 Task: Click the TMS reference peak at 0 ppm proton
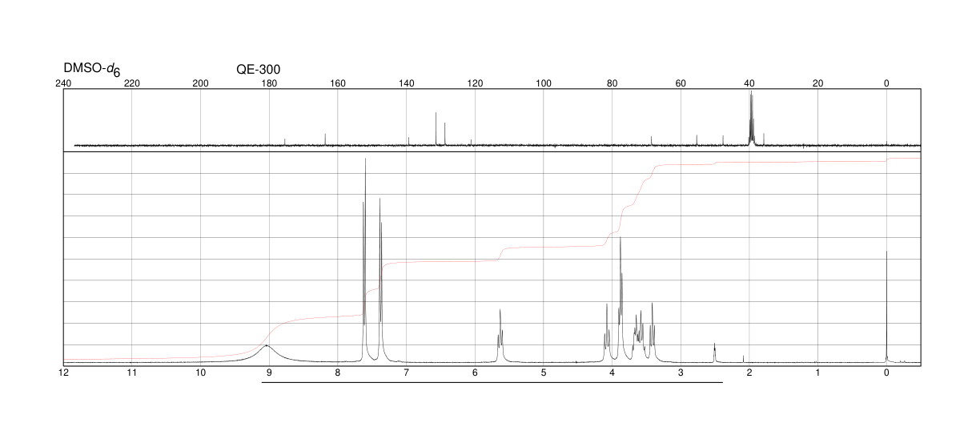click(x=886, y=307)
